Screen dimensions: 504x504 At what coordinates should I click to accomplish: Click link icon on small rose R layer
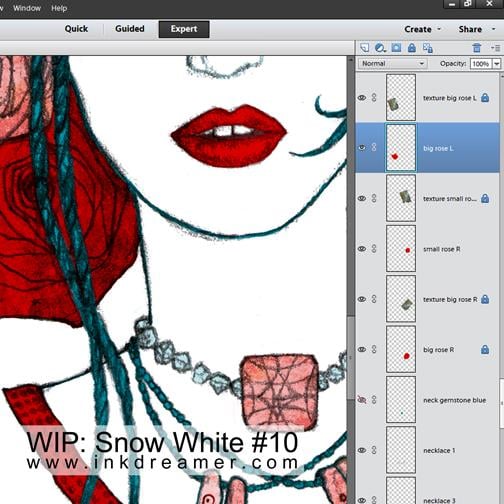coord(374,249)
